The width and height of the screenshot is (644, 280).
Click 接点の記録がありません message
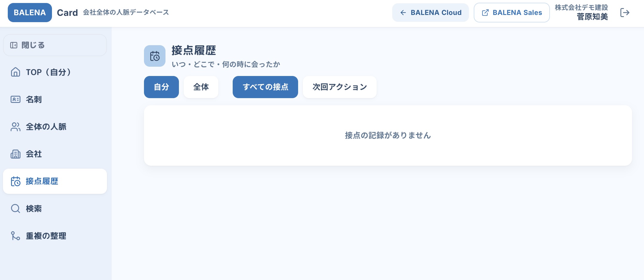[388, 136]
